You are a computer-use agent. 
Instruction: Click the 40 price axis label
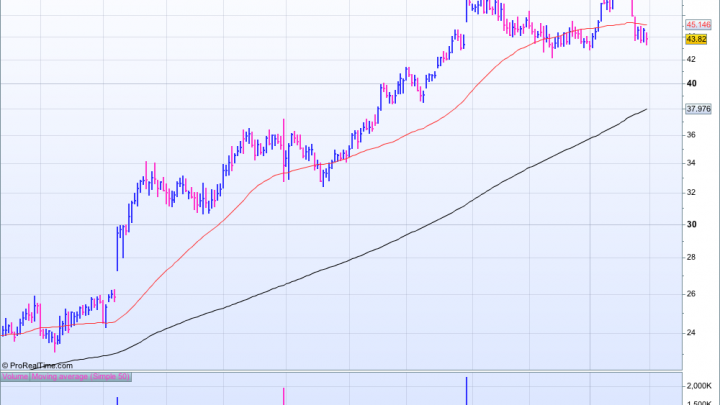click(692, 84)
